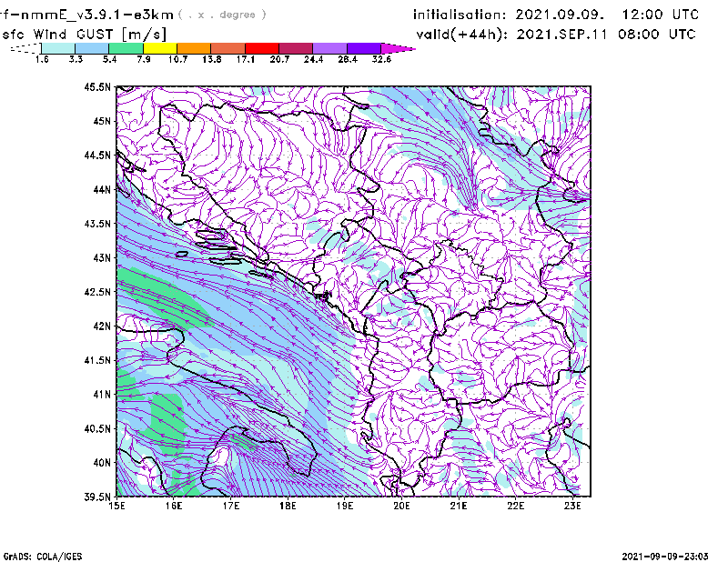This screenshot has width=728, height=562.
Task: Click the '2021-09-09-23:03' timestamp
Action: point(665,557)
